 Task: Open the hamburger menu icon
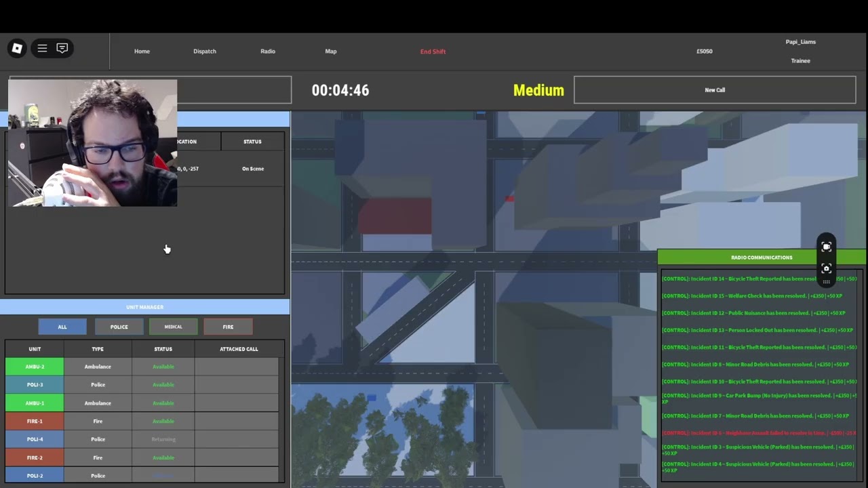[x=42, y=48]
